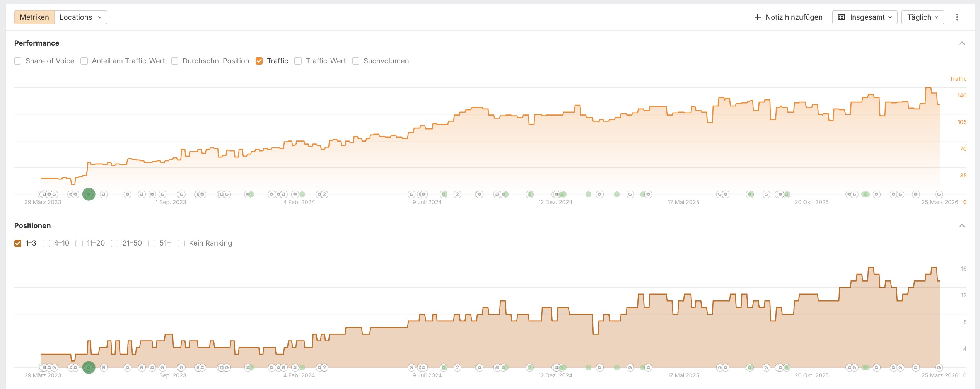980x389 pixels.
Task: Open the three-dot more options menu
Action: pyautogui.click(x=957, y=17)
